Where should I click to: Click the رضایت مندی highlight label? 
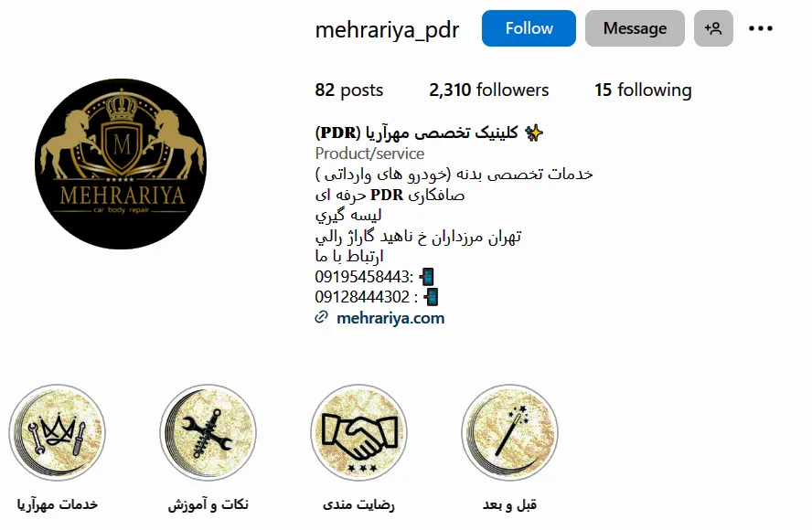(358, 504)
